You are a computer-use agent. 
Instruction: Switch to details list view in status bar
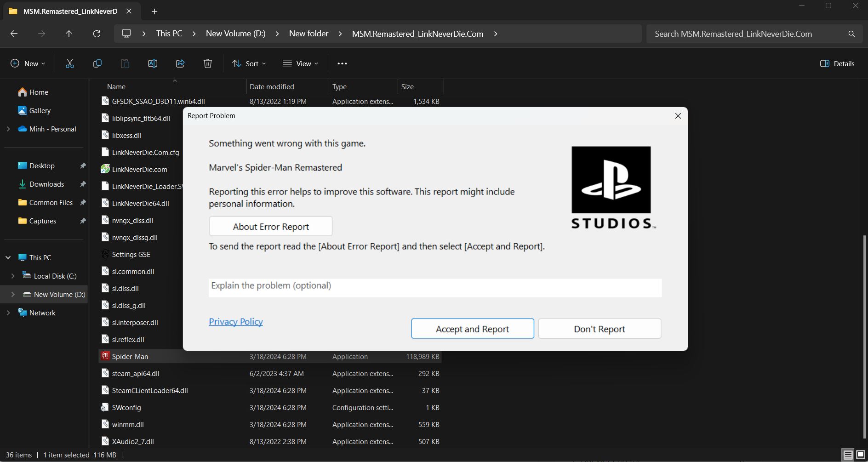848,455
